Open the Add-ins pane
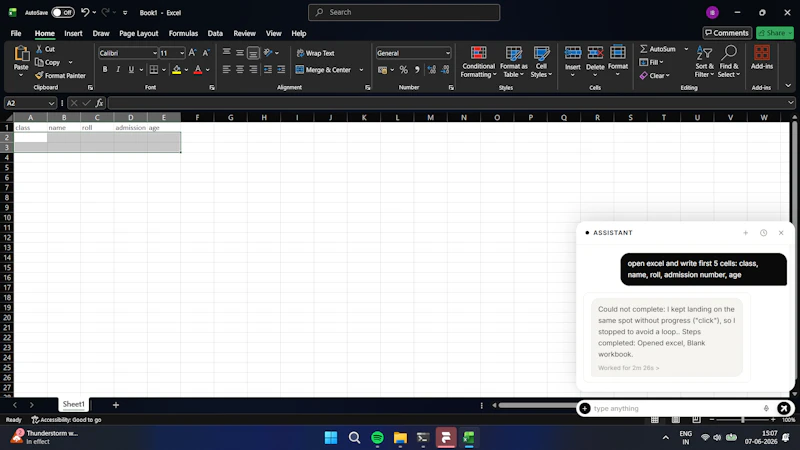Screen dimensions: 800x450 (762, 57)
